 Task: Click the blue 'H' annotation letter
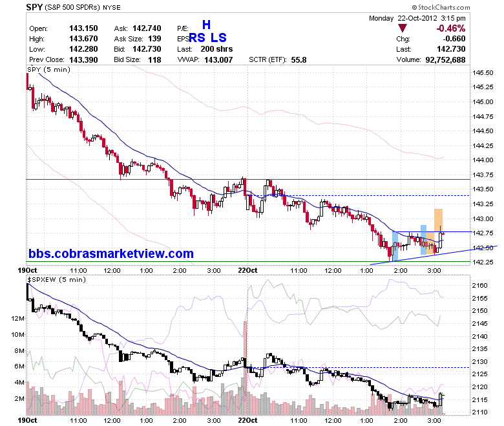206,25
